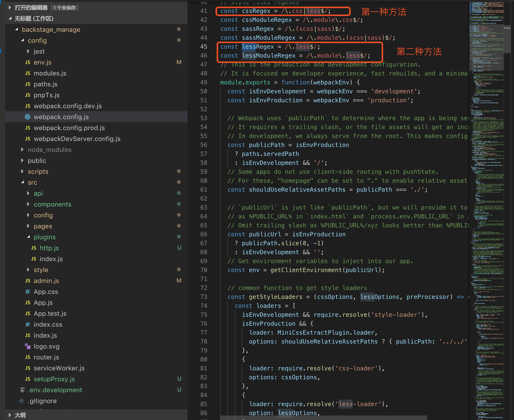Expand the 打开的编辑器 section
Viewport: 514px width, 420px height.
(x=10, y=8)
